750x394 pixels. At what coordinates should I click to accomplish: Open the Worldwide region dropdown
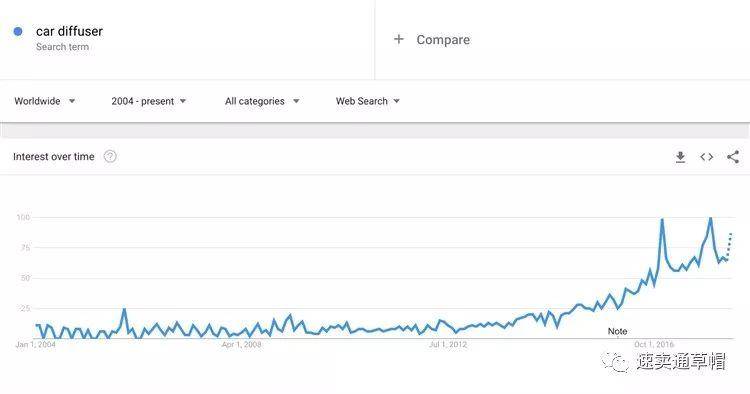tap(44, 101)
